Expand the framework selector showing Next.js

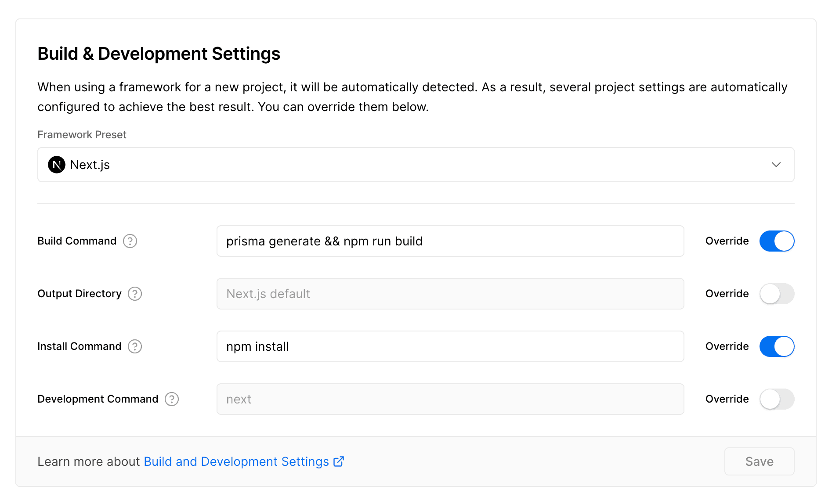[x=416, y=165]
